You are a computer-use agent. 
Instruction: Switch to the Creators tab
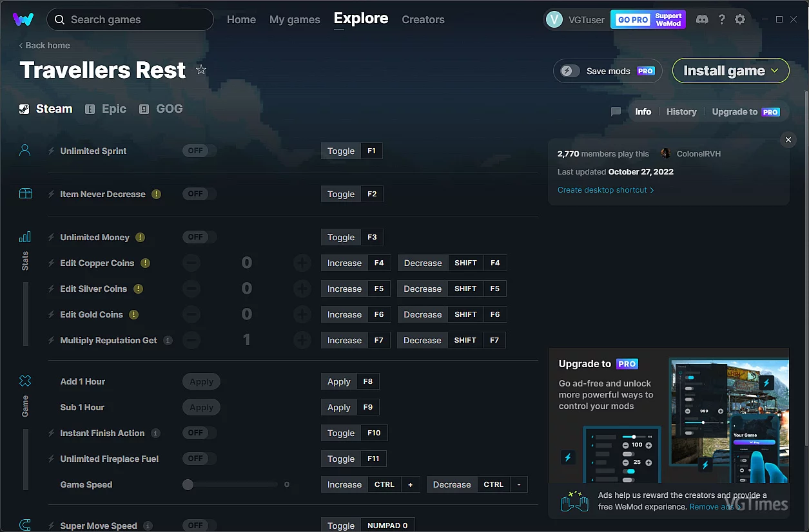click(x=423, y=20)
